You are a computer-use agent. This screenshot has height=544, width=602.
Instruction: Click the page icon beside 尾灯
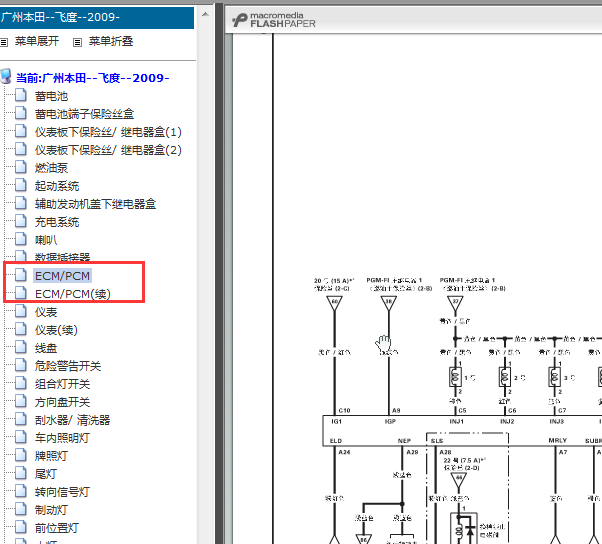(21, 473)
